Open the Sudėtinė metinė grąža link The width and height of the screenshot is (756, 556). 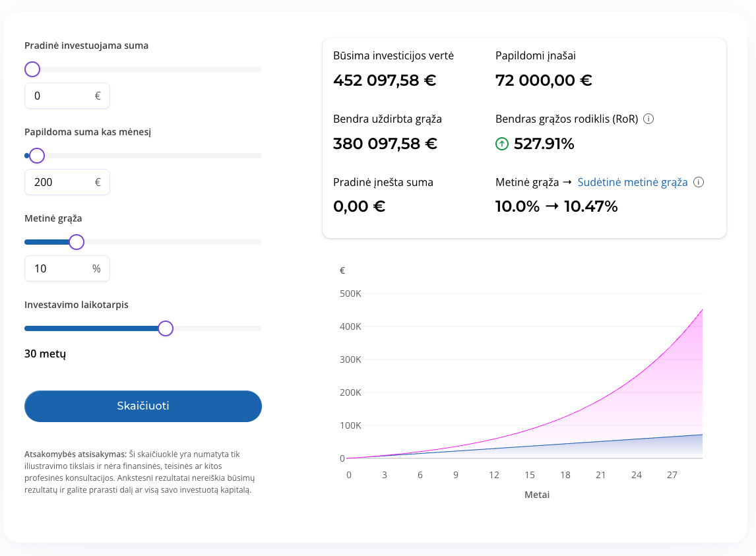632,182
